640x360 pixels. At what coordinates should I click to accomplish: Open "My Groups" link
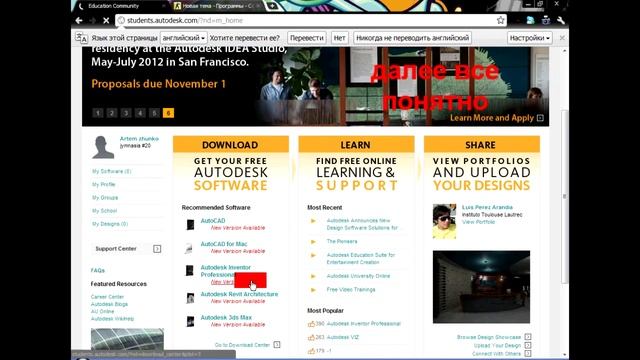(105, 198)
